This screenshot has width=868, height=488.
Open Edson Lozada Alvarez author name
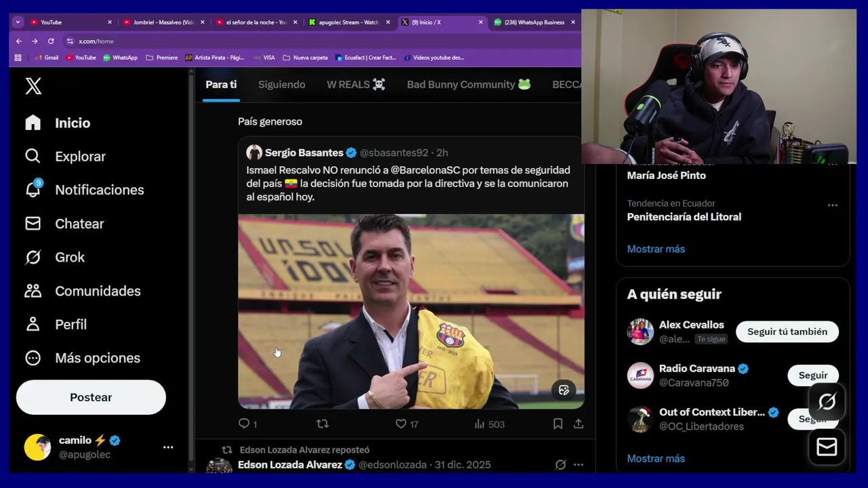(290, 465)
